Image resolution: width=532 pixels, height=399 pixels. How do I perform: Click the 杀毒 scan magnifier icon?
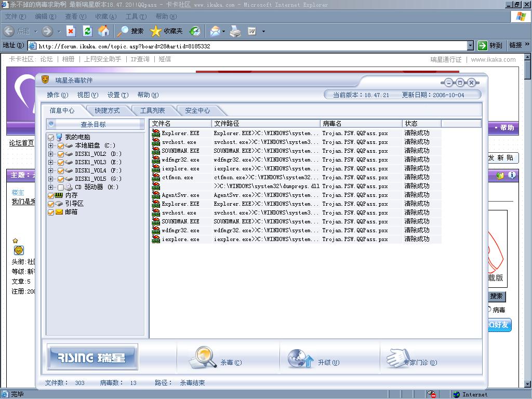click(203, 357)
